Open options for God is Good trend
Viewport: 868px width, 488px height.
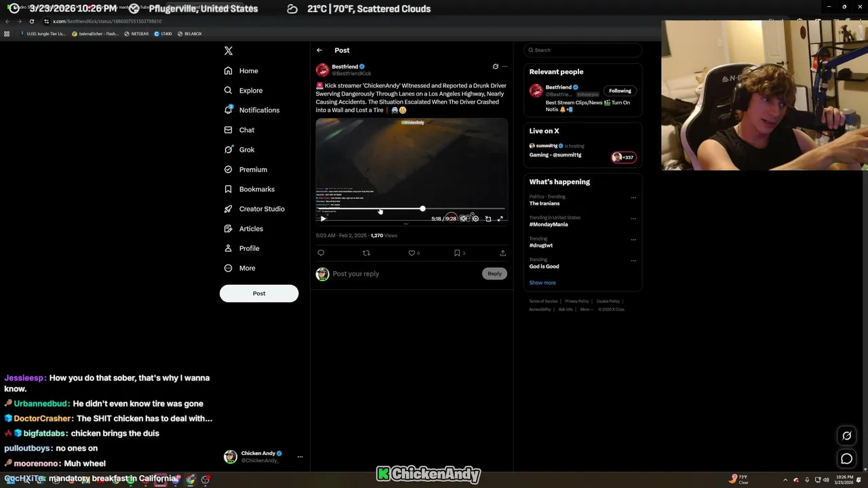(x=633, y=261)
